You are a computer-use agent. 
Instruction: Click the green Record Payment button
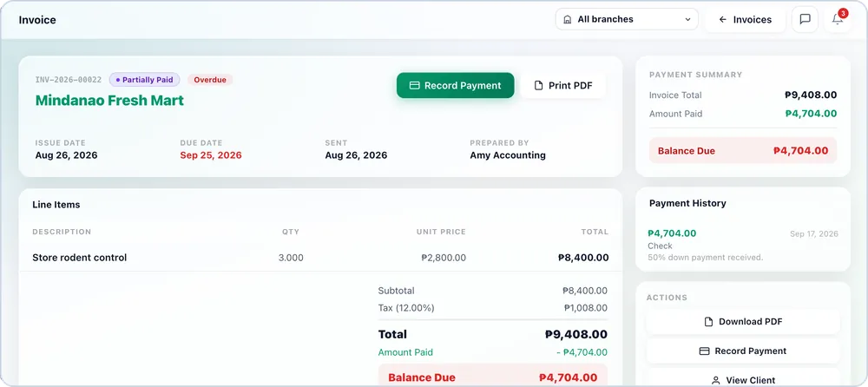tap(455, 86)
